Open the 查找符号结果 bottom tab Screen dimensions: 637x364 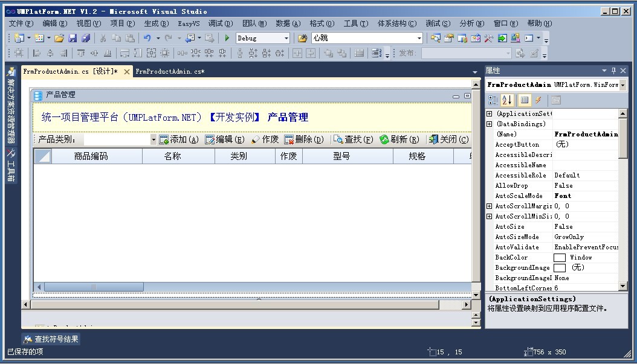(x=51, y=339)
